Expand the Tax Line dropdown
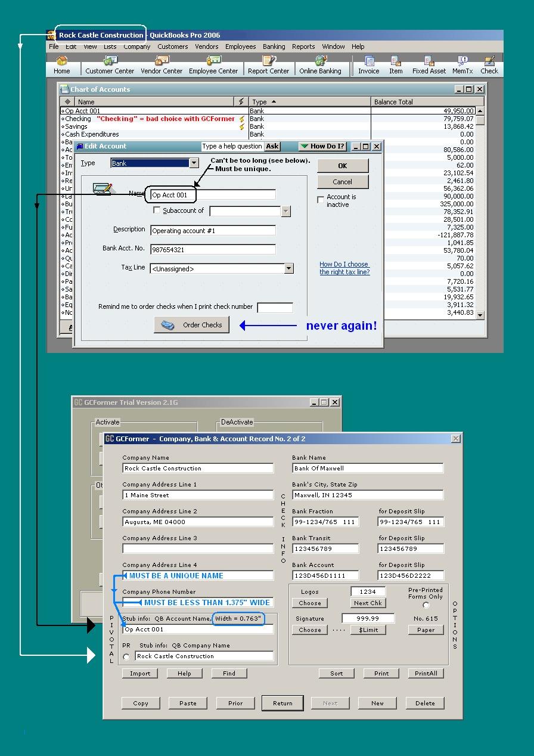This screenshot has width=534, height=756. click(288, 268)
